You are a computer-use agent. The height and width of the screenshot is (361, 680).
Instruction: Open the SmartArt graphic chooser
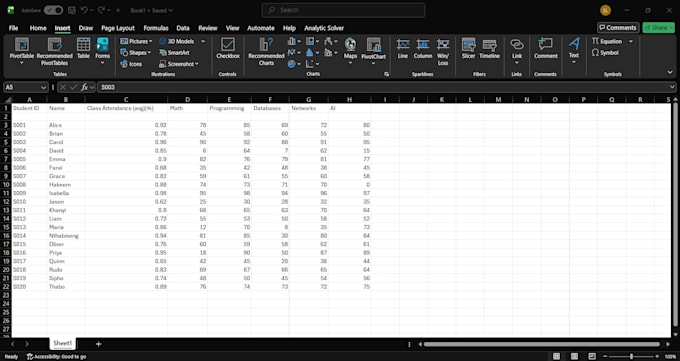point(174,53)
